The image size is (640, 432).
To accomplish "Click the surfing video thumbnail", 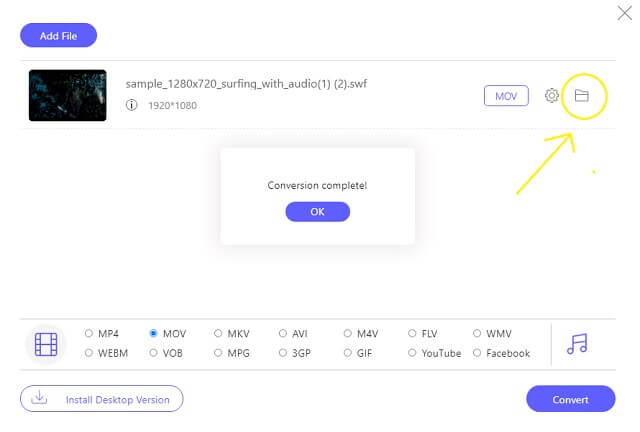I will pyautogui.click(x=67, y=95).
